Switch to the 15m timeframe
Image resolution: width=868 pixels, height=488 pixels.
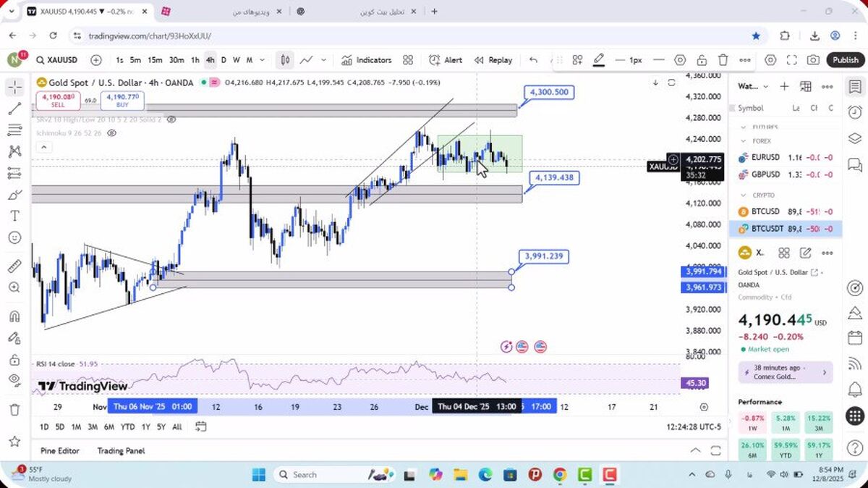(x=155, y=60)
